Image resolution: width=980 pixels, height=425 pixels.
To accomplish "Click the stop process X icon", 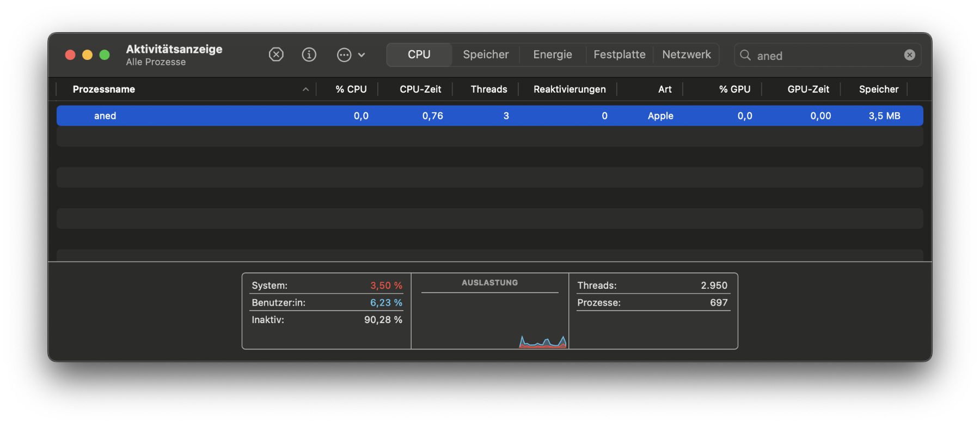I will tap(276, 54).
